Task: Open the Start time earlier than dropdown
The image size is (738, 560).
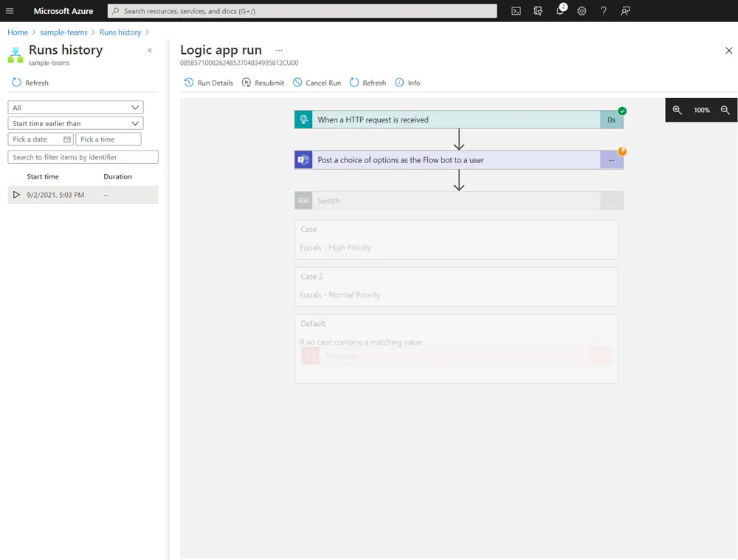Action: click(x=75, y=123)
